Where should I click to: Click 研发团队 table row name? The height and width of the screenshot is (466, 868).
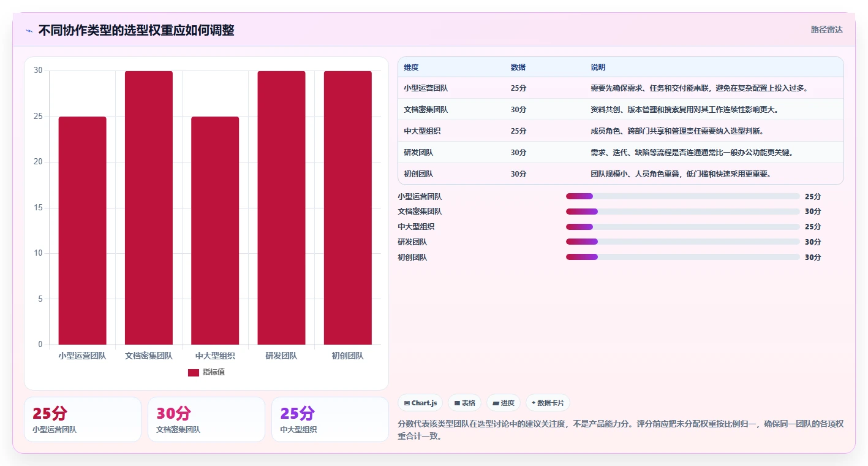point(418,153)
